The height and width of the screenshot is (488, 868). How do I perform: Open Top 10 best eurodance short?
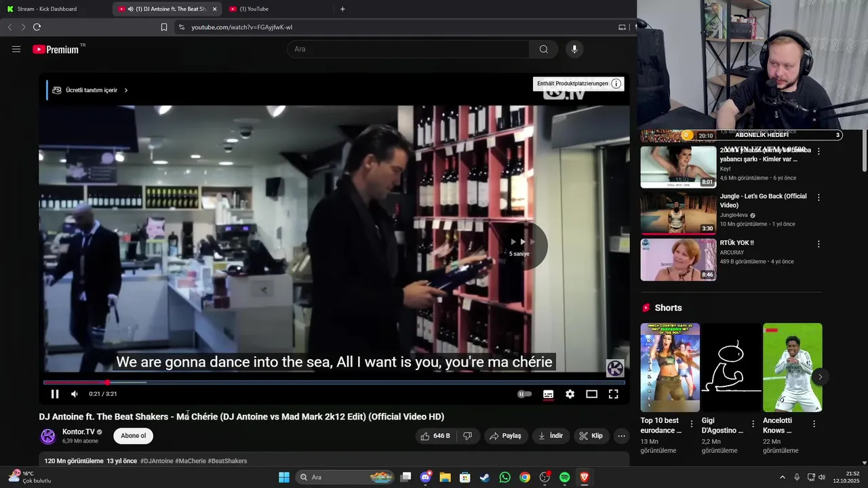(670, 367)
